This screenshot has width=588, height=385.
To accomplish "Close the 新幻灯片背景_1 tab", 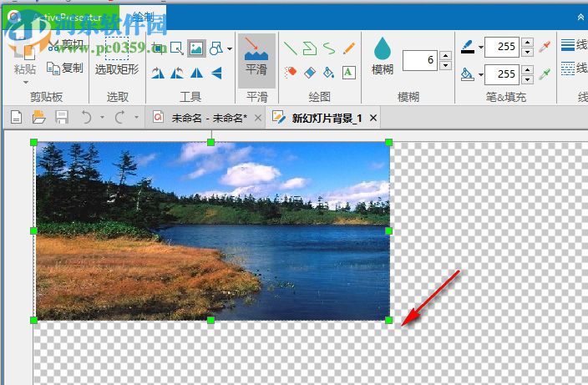I will (373, 118).
